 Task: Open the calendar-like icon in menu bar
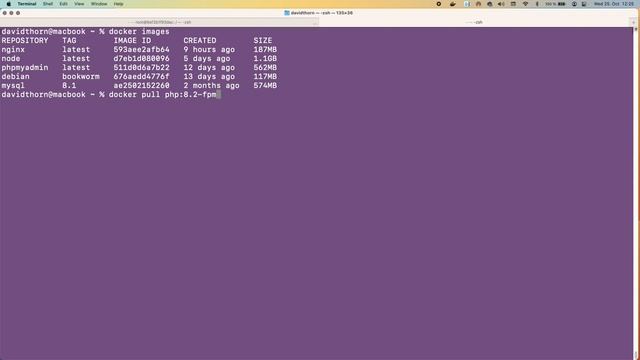(513, 4)
